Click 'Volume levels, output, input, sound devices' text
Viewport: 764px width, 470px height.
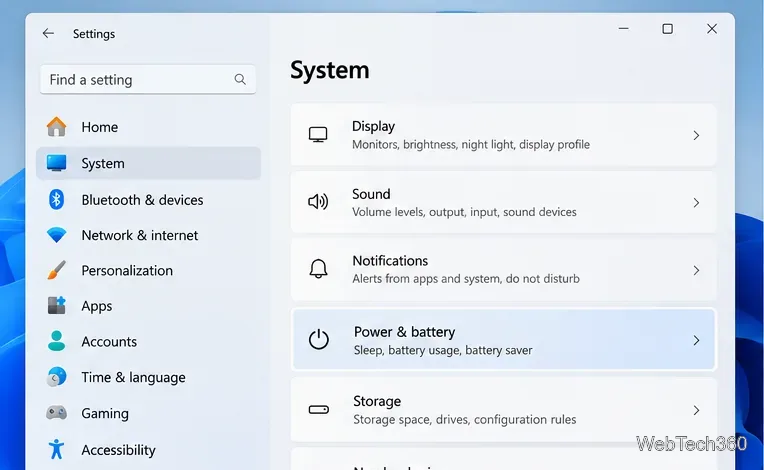click(x=464, y=212)
